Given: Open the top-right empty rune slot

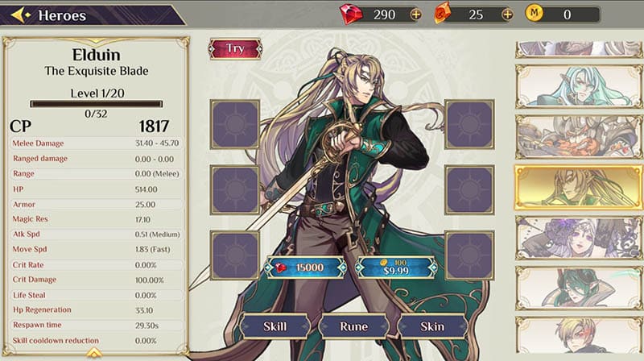Looking at the screenshot, I should 469,124.
